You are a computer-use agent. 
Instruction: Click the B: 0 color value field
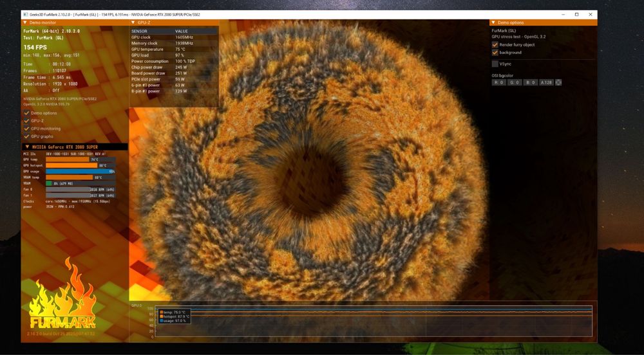point(530,82)
